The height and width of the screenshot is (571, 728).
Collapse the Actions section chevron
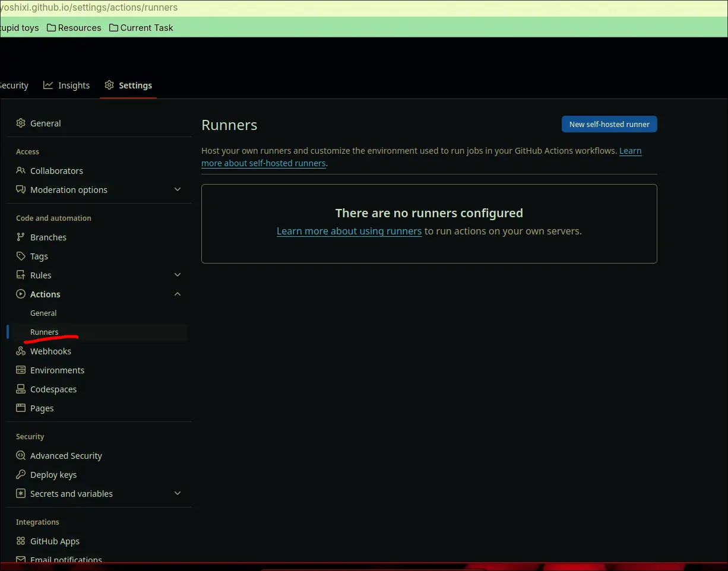178,294
